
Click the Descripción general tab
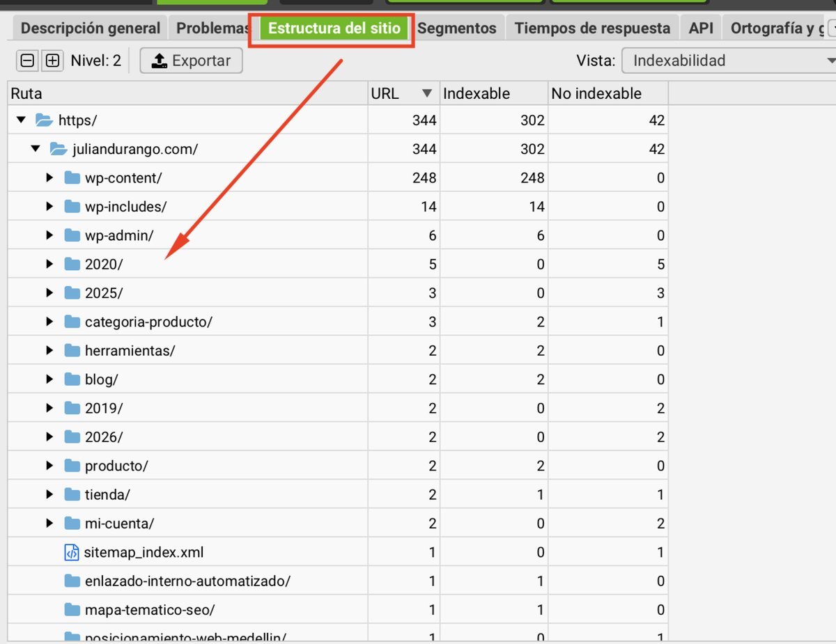coord(89,28)
